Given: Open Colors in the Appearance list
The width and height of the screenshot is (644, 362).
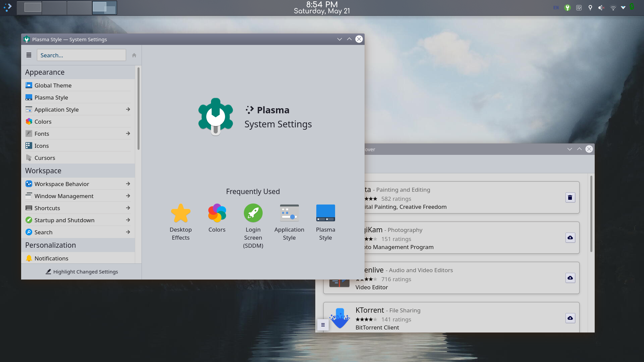Looking at the screenshot, I should coord(78,122).
